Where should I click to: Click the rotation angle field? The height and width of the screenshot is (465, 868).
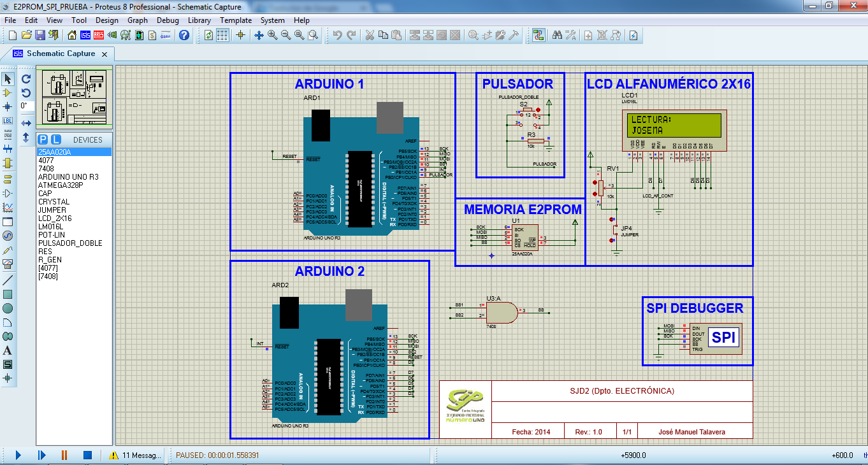click(x=26, y=106)
